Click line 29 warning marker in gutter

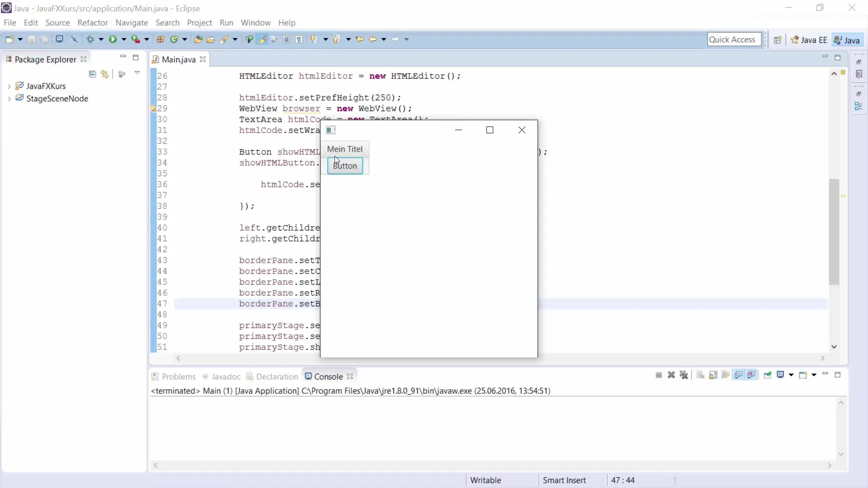pos(153,108)
